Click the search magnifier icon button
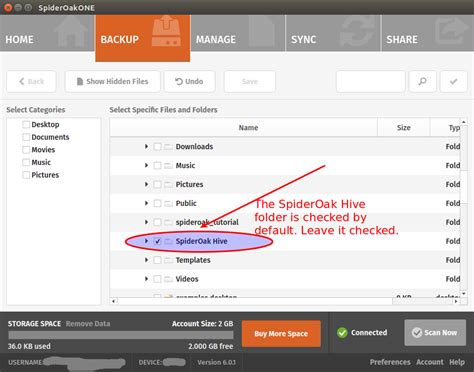Viewport: 474px width, 372px height. (x=422, y=81)
